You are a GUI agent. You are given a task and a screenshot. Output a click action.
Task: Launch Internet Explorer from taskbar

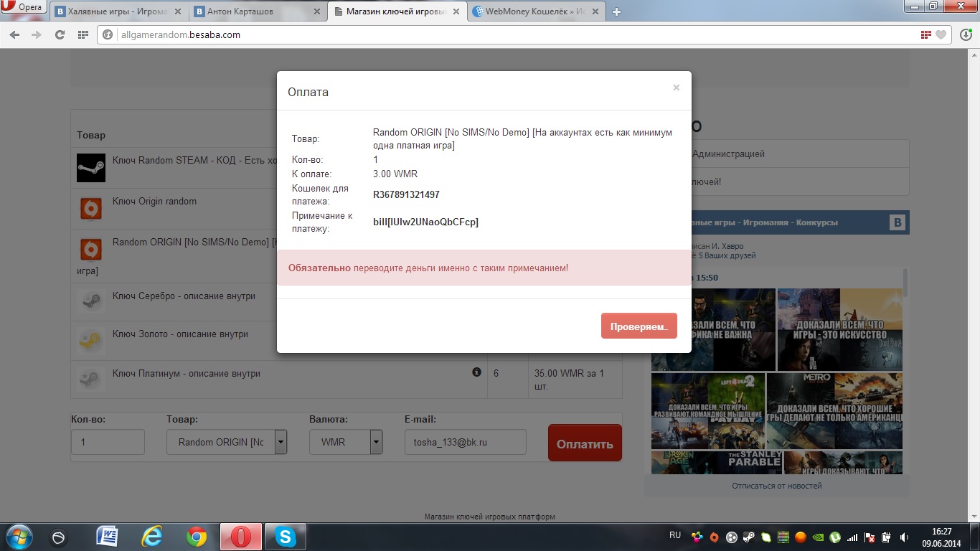[151, 537]
